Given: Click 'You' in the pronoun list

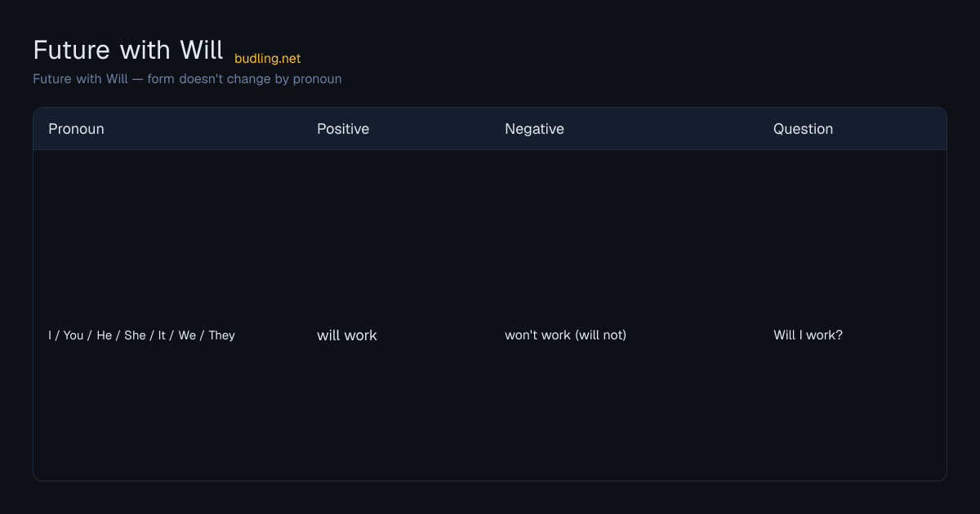Looking at the screenshot, I should point(73,335).
